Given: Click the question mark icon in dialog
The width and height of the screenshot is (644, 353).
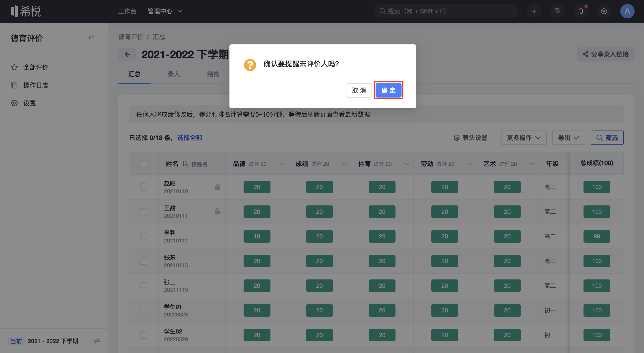Looking at the screenshot, I should click(250, 65).
